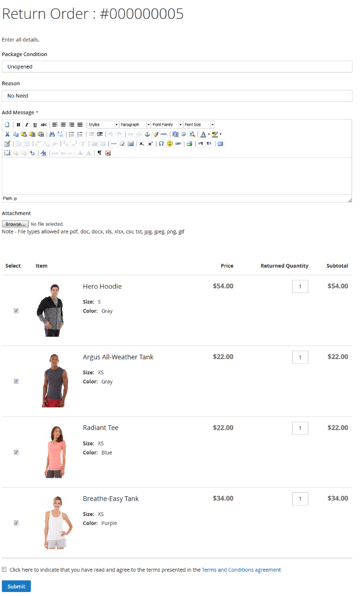Uncheck the Radiant Tee item checkbox
This screenshot has height=596, width=364.
pyautogui.click(x=16, y=452)
